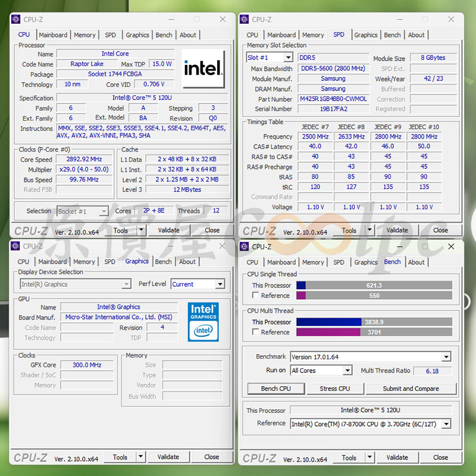The width and height of the screenshot is (476, 476).
Task: Click the Part Number field M425R1GB4BB0-CWMOL
Action: [333, 99]
